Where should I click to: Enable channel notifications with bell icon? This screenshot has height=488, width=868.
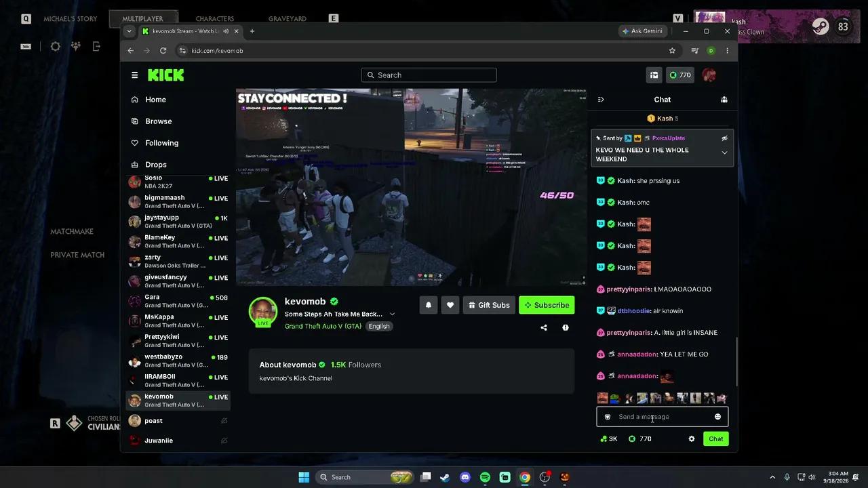429,305
